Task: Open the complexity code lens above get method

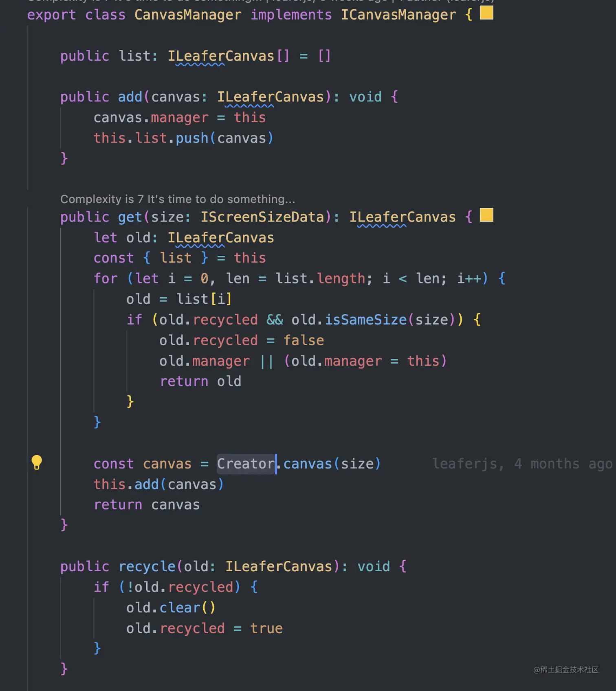Action: (x=178, y=199)
